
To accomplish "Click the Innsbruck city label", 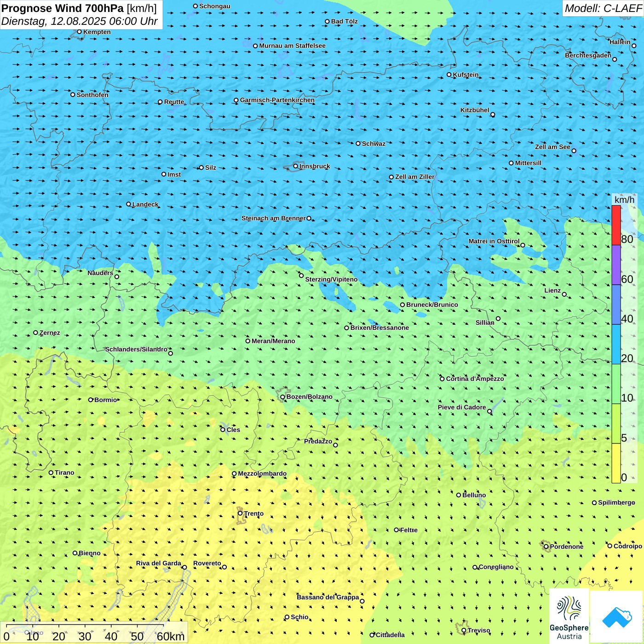I will 315,166.
